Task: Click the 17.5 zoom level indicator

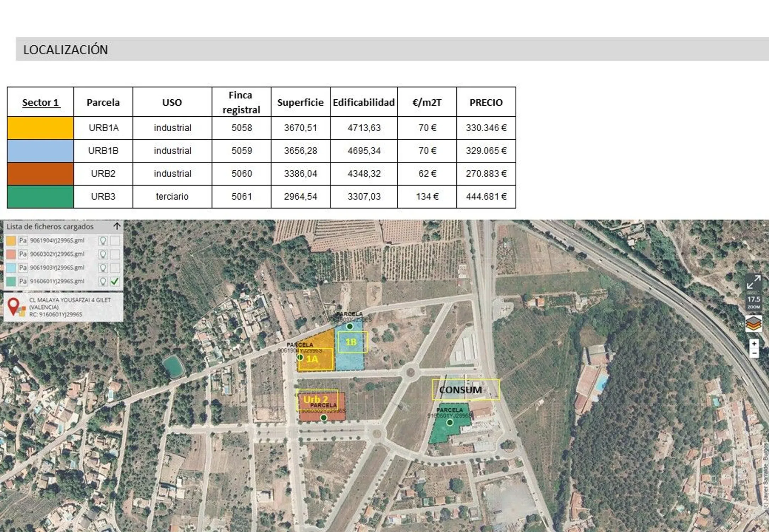Action: click(753, 302)
